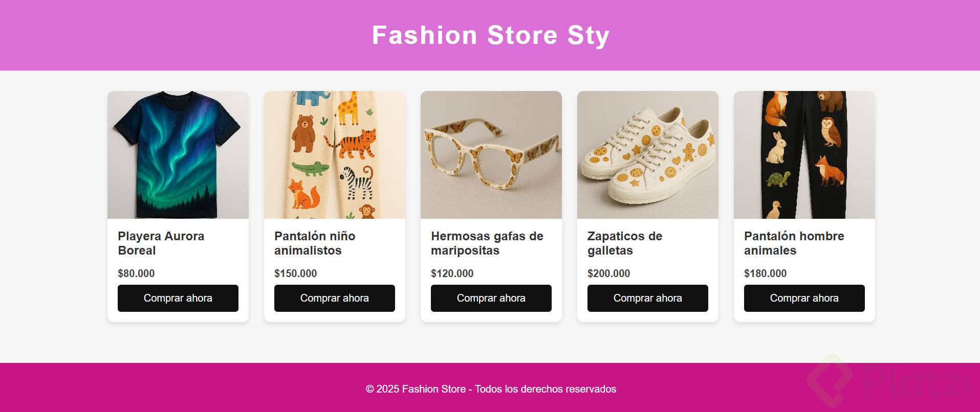Click the Aurora Boreal t-shirt product image

pos(178,155)
